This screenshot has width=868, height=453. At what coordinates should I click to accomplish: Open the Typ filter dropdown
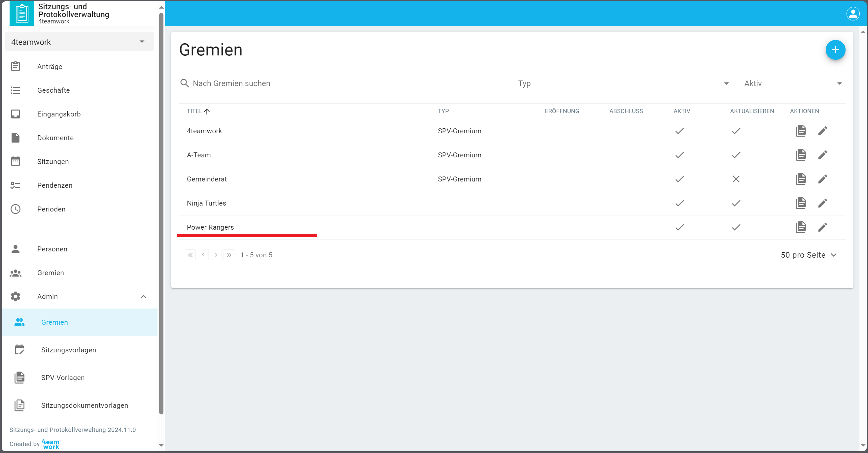625,83
